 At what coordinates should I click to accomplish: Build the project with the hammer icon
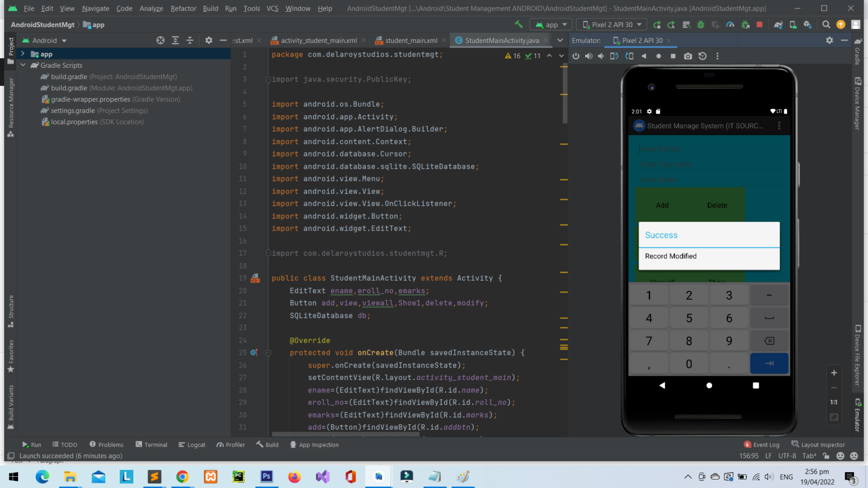tap(519, 24)
